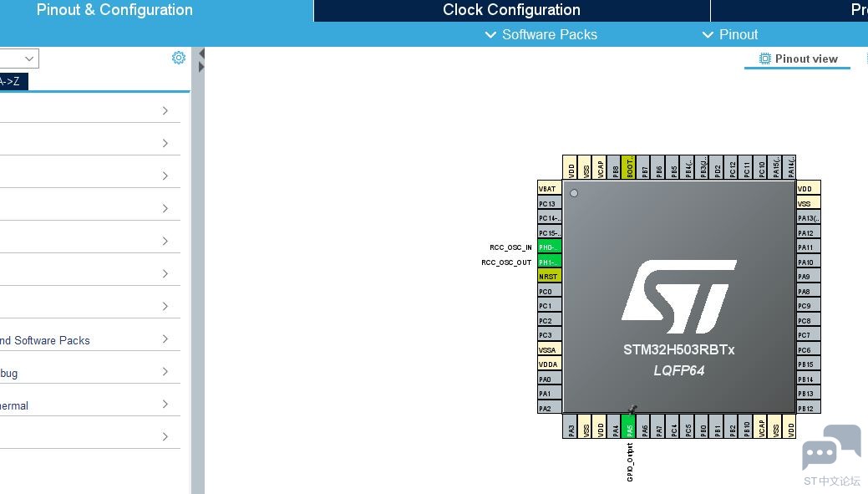
Task: Select pin PC6
Action: tap(808, 349)
